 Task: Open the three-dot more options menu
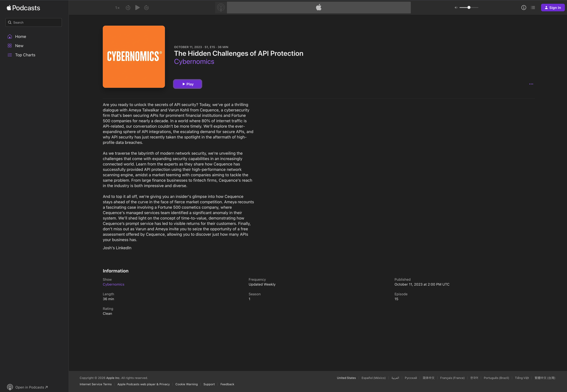pos(531,84)
